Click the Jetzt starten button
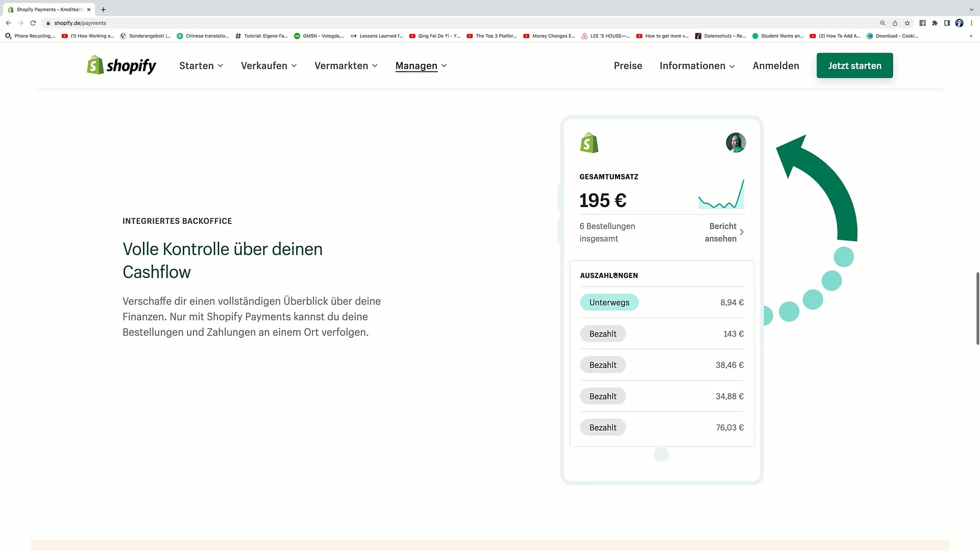980x551 pixels. click(x=854, y=65)
